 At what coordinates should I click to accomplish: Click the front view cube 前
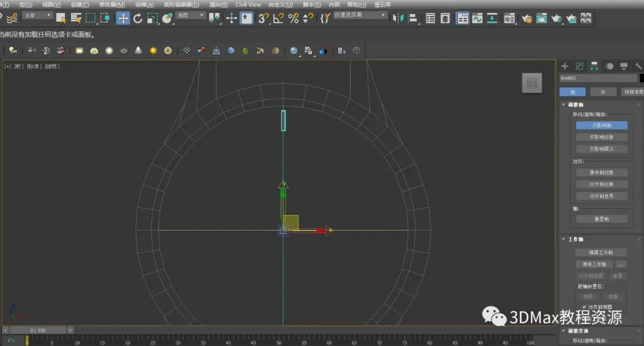pos(532,83)
